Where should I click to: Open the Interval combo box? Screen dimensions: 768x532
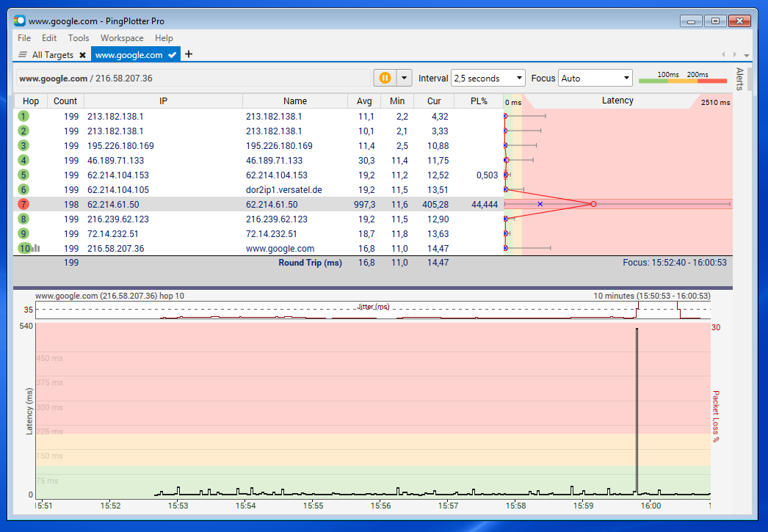pyautogui.click(x=488, y=79)
